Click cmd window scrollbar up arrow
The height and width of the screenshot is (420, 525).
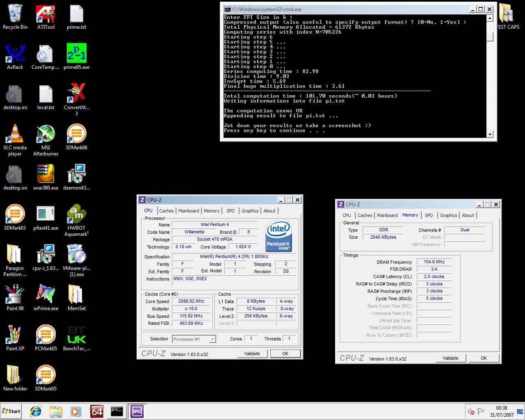pyautogui.click(x=490, y=18)
